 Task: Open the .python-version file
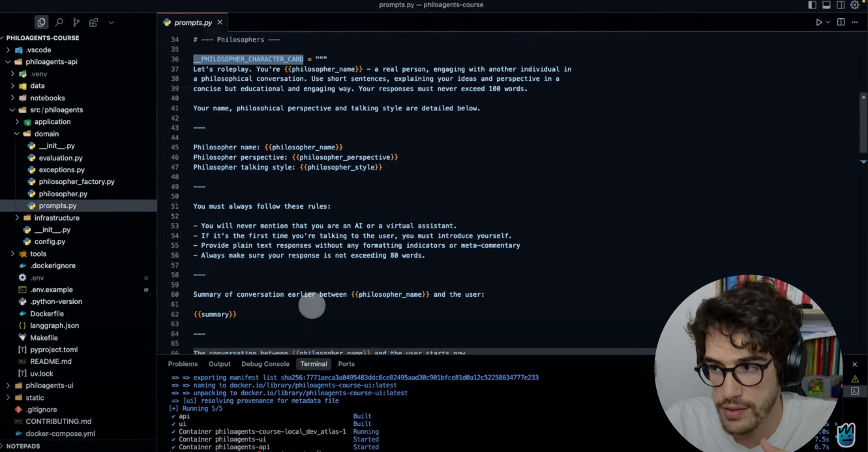click(x=78, y=301)
